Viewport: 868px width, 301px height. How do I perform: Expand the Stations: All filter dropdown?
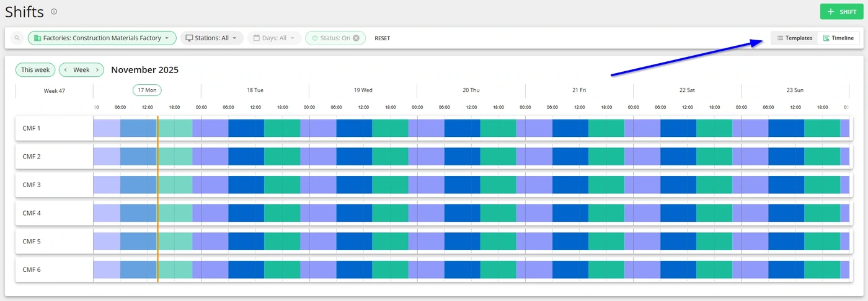coord(212,38)
